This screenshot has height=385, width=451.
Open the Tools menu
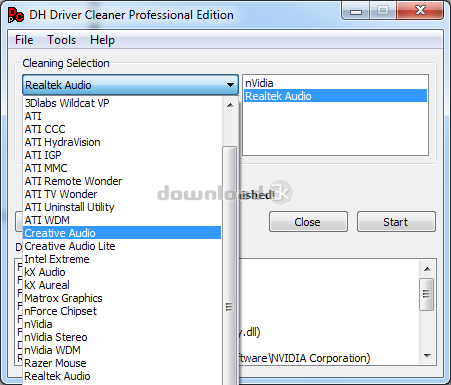pyautogui.click(x=62, y=40)
